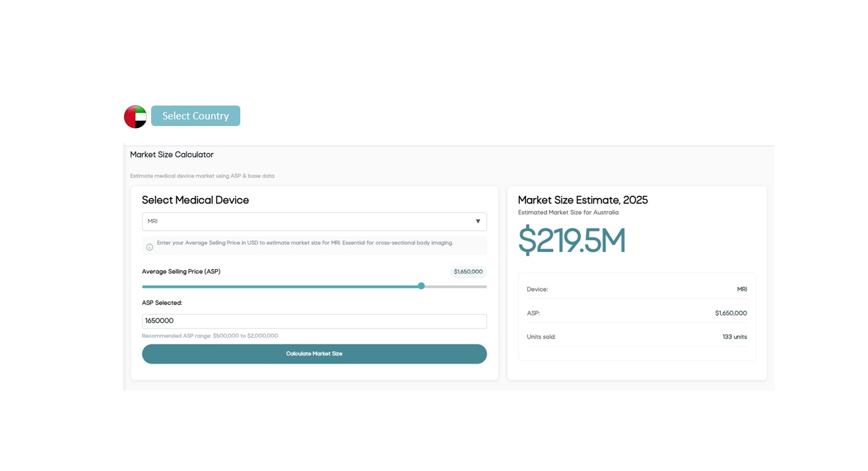Select the ASP Selected input field
This screenshot has width=868, height=471.
click(x=314, y=321)
